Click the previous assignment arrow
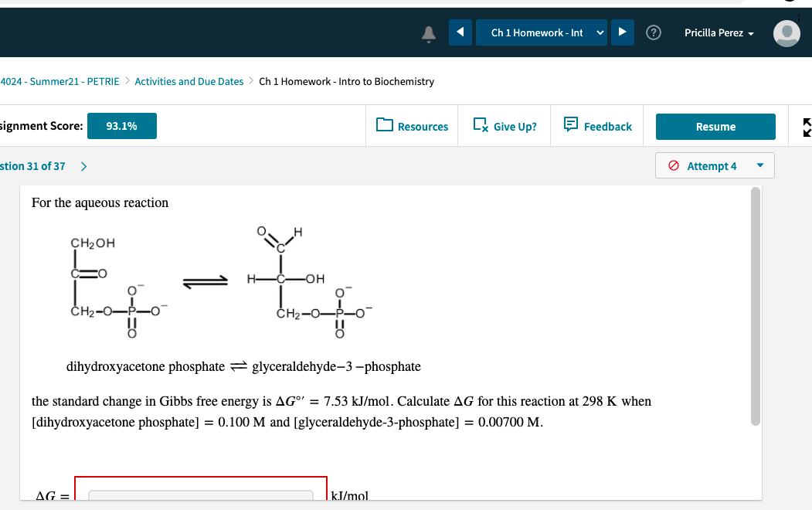The width and height of the screenshot is (812, 510). 460,32
